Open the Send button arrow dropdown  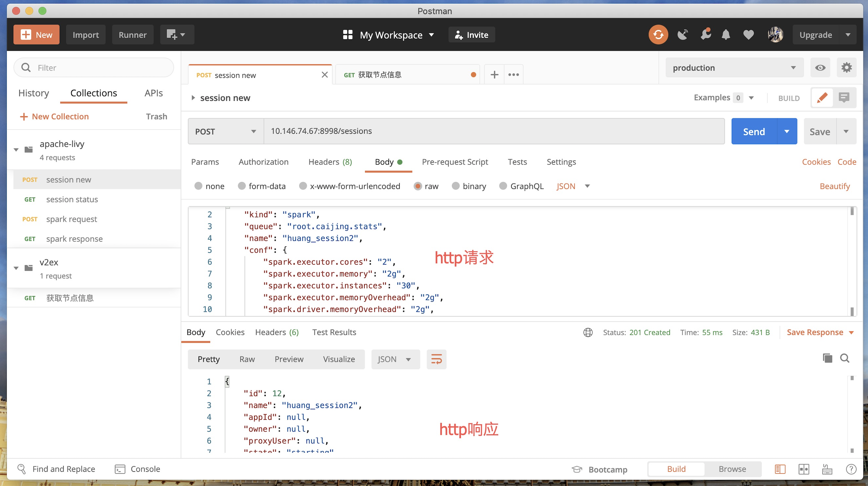coord(787,131)
